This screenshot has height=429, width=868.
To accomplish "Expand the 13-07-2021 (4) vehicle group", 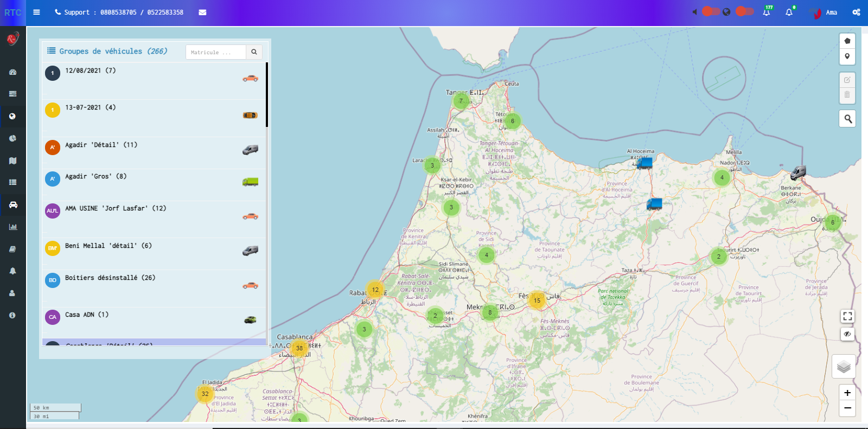I will point(154,118).
